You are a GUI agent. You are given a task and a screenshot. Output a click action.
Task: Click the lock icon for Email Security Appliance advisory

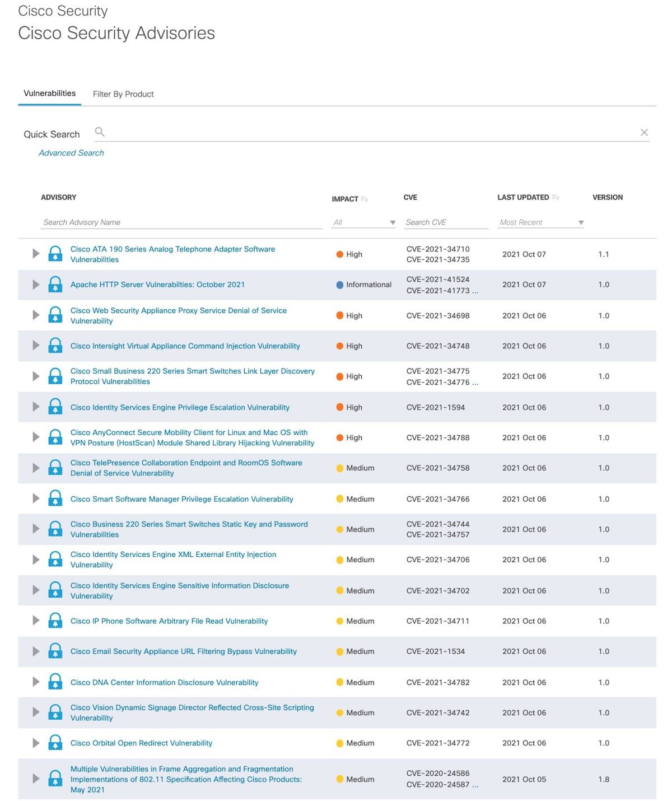[55, 651]
